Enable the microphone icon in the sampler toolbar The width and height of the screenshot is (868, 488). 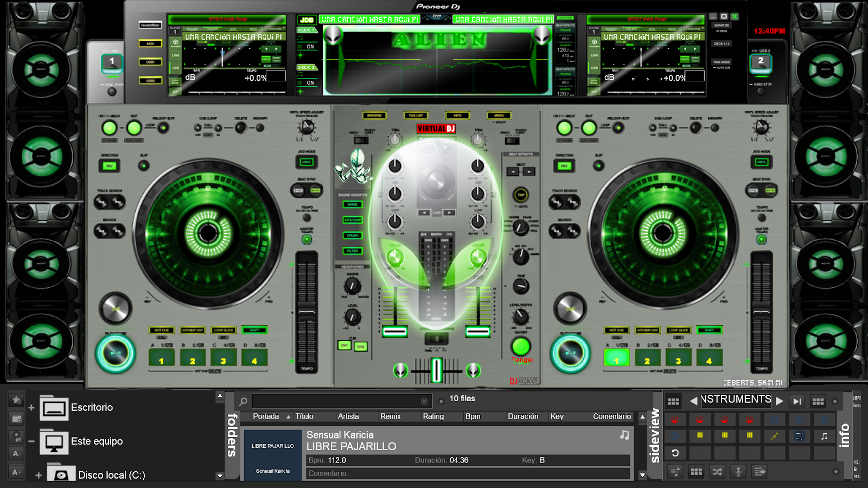[738, 471]
